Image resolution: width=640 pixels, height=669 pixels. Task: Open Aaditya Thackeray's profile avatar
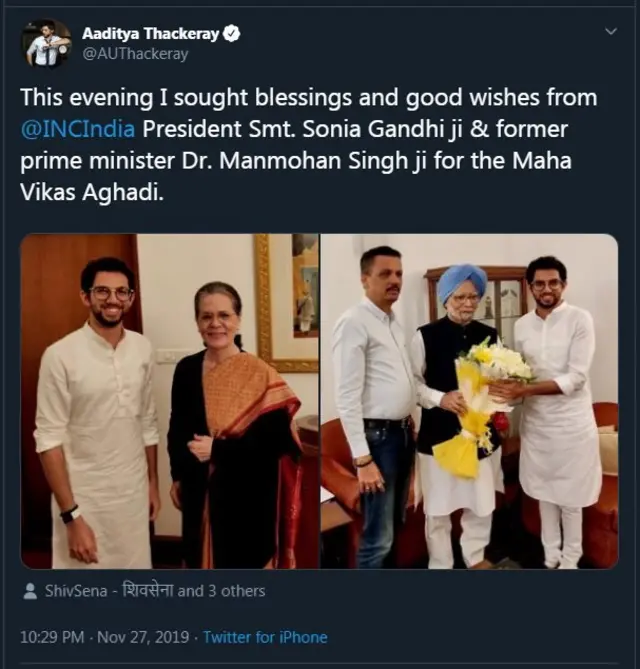(x=46, y=44)
